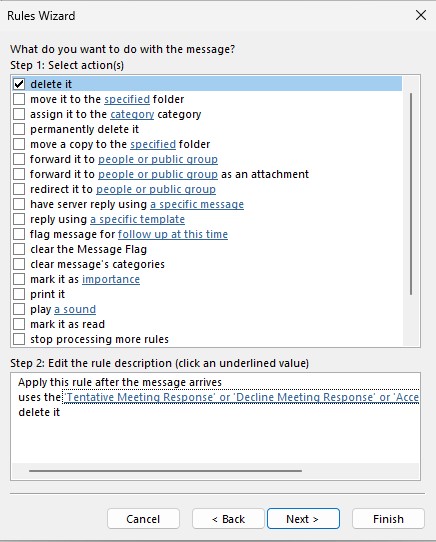Choose 'a sound' link to play

point(75,309)
